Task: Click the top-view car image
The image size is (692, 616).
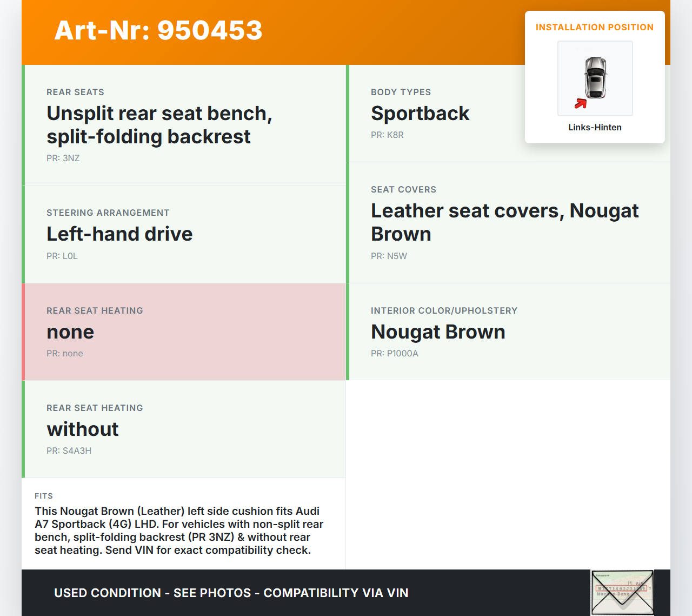Action: tap(595, 78)
